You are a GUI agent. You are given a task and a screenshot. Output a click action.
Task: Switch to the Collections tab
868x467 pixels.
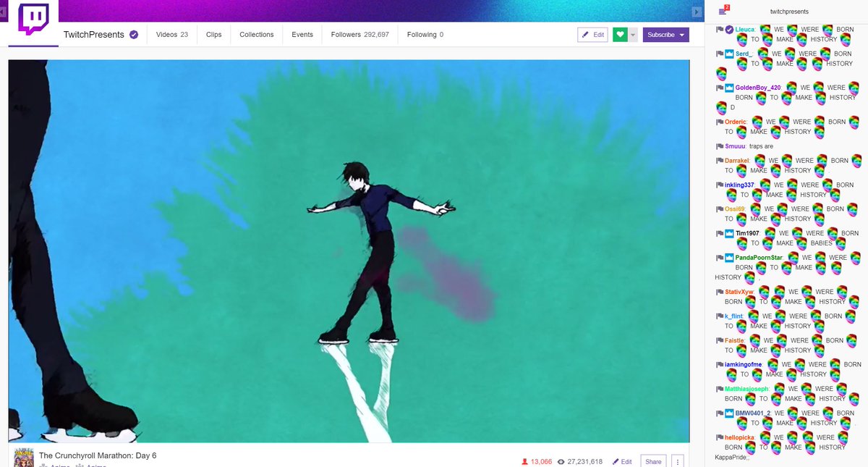(257, 35)
